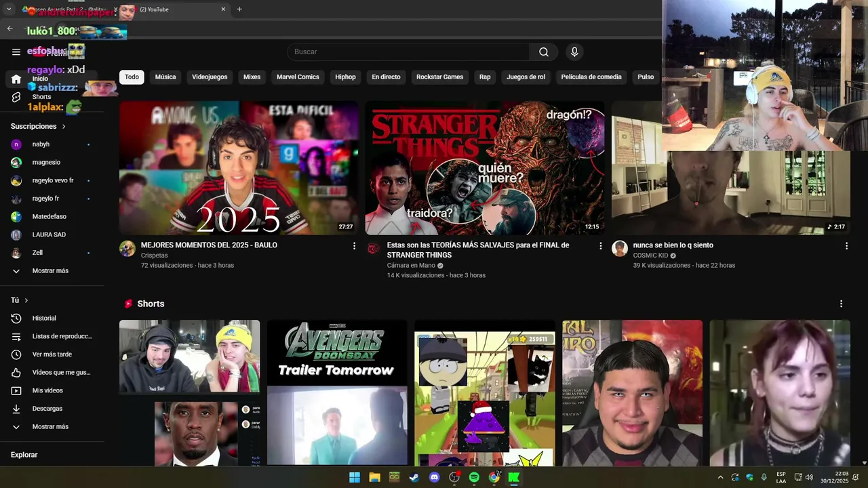Open Discord from the taskbar

point(435,477)
